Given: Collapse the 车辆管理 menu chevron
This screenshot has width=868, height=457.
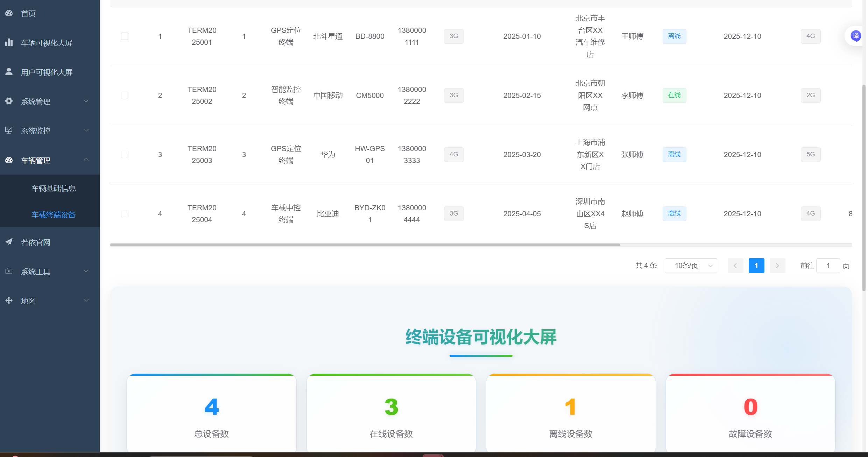Looking at the screenshot, I should coord(86,160).
